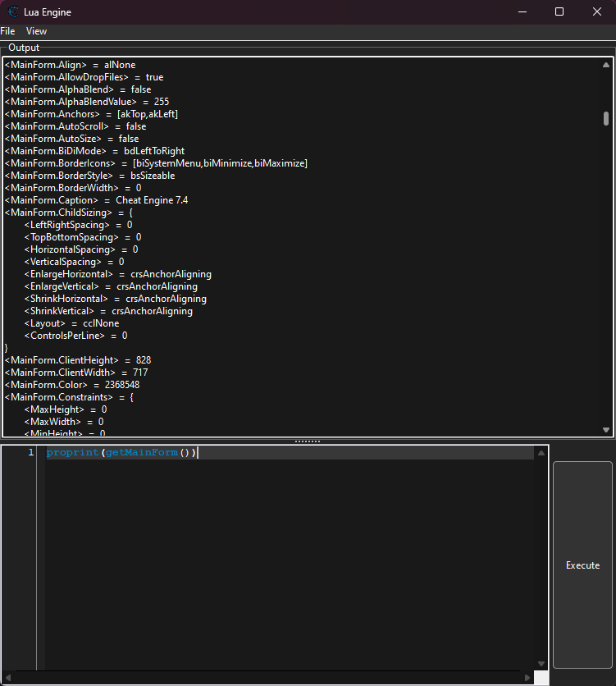
Task: Click the script editor scroll up arrow
Action: 541,453
